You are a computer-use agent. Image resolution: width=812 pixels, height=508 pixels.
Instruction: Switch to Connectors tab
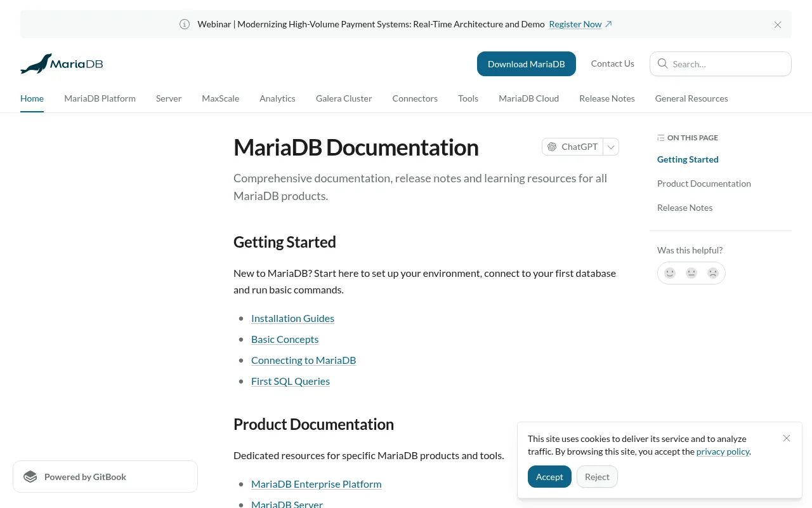[415, 98]
